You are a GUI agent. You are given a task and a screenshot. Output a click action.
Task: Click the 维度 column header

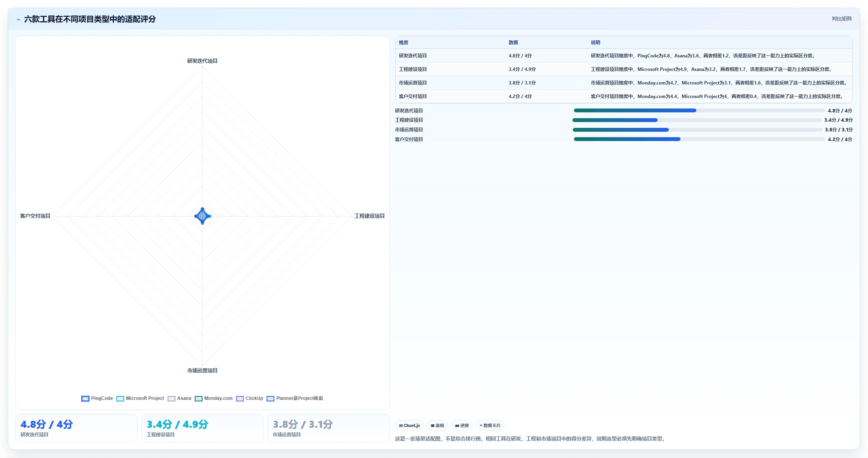point(403,43)
